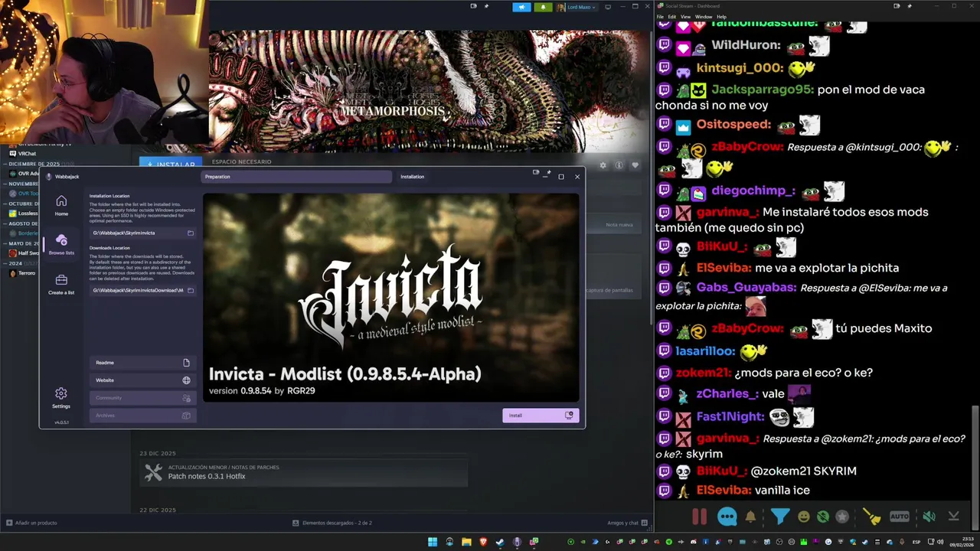The width and height of the screenshot is (980, 551).
Task: Open the modlist Readme
Action: tap(143, 363)
